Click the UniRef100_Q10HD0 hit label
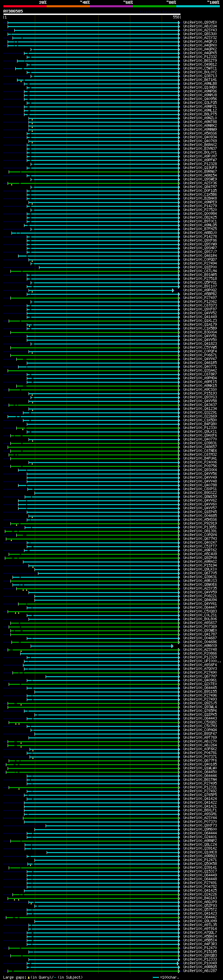The height and width of the screenshot is (980, 223). coord(200,88)
